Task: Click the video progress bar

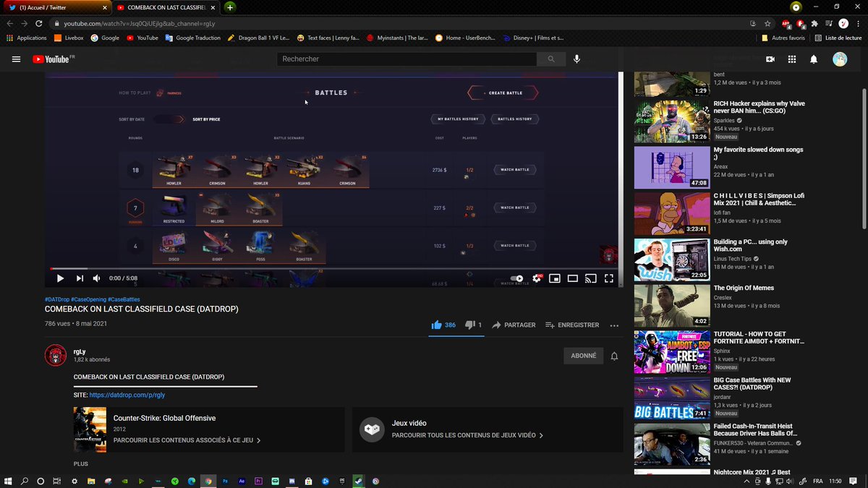Action: click(333, 269)
